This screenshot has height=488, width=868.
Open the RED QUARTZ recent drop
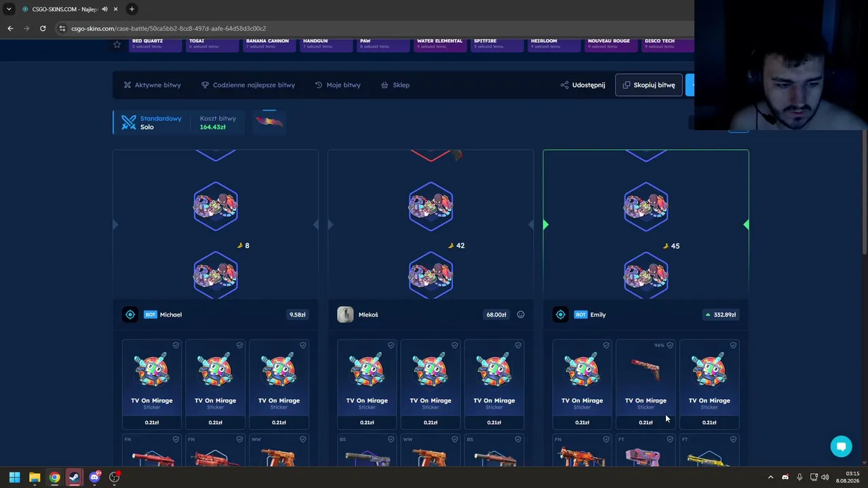155,44
